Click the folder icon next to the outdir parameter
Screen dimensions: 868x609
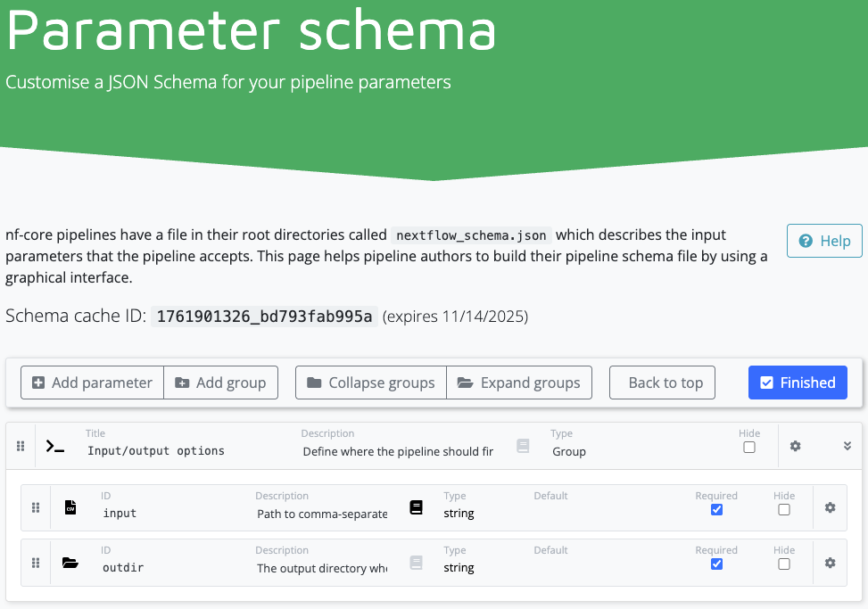click(70, 562)
